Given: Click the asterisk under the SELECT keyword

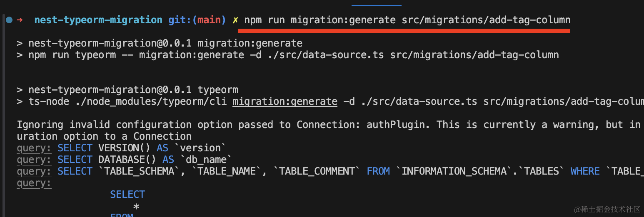Looking at the screenshot, I should (136, 207).
